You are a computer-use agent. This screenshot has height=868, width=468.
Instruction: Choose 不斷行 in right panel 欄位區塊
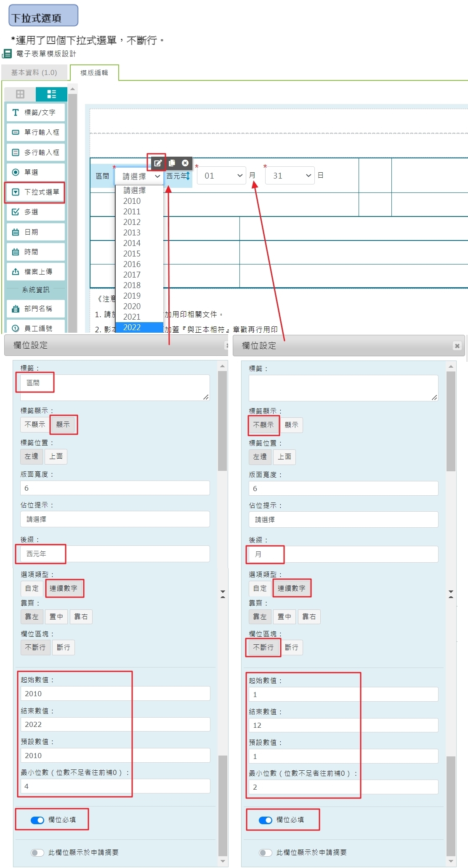(x=263, y=647)
